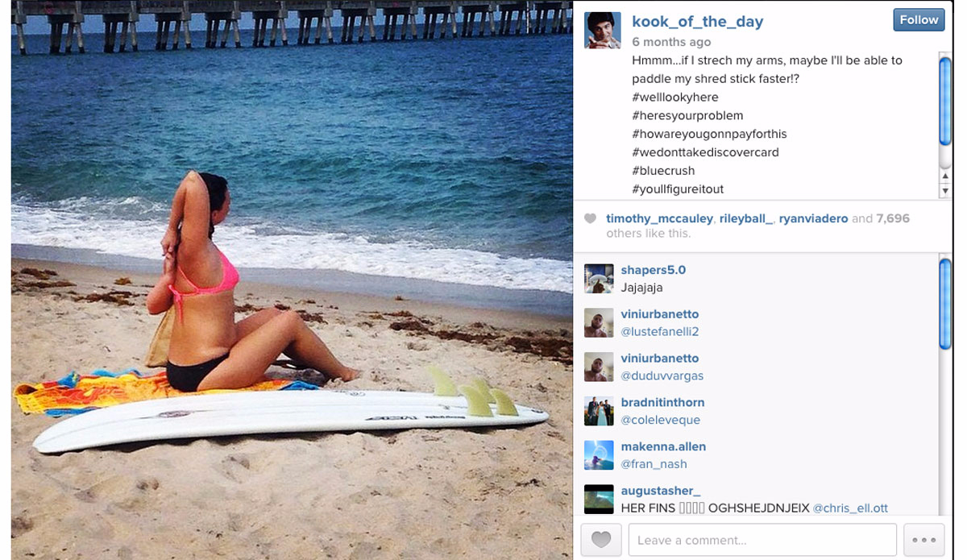
Task: Click the comments list scrollbar thumb
Action: coord(945,304)
